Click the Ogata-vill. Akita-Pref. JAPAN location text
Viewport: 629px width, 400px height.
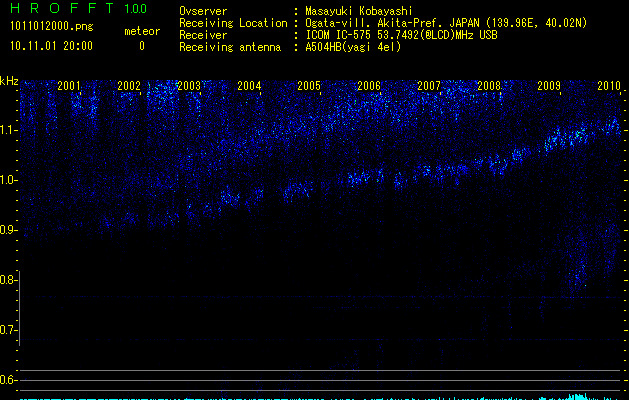(x=446, y=23)
